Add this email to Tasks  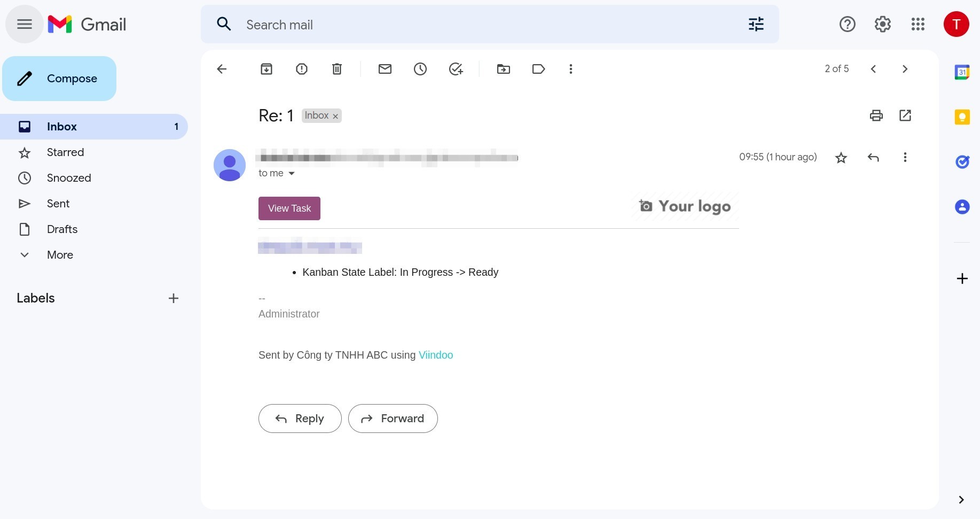tap(456, 69)
